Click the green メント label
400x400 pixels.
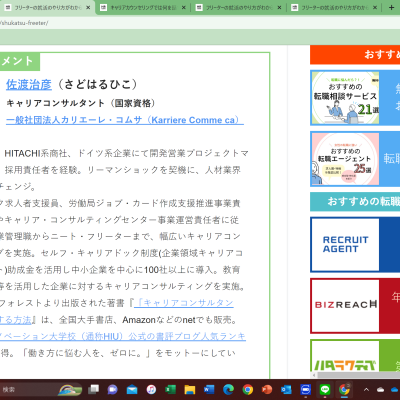tap(20, 61)
